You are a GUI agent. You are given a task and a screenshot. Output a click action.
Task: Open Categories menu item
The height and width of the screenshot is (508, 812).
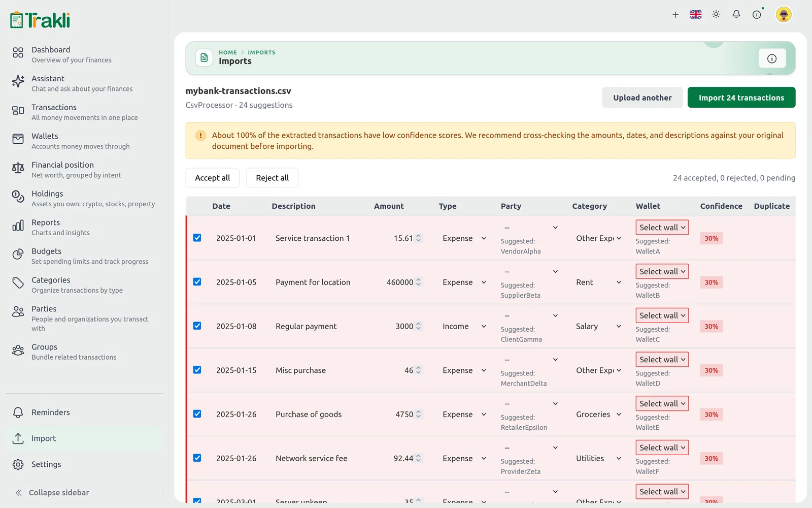coord(84,284)
